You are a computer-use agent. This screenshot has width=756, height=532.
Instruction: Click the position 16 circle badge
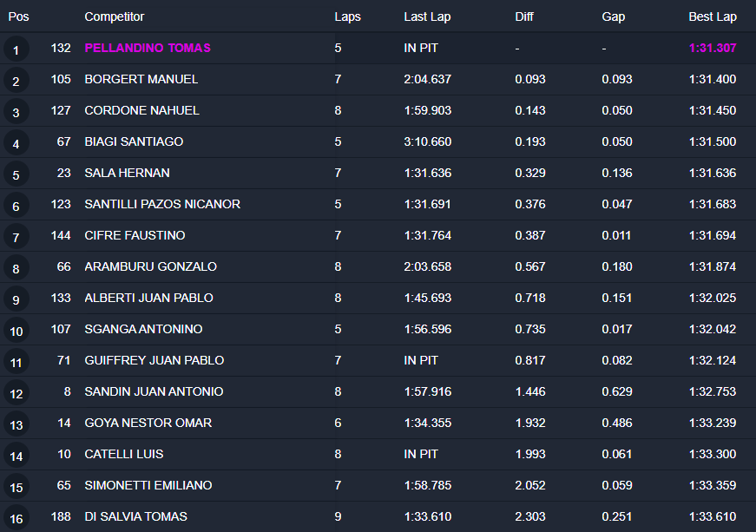point(16,518)
